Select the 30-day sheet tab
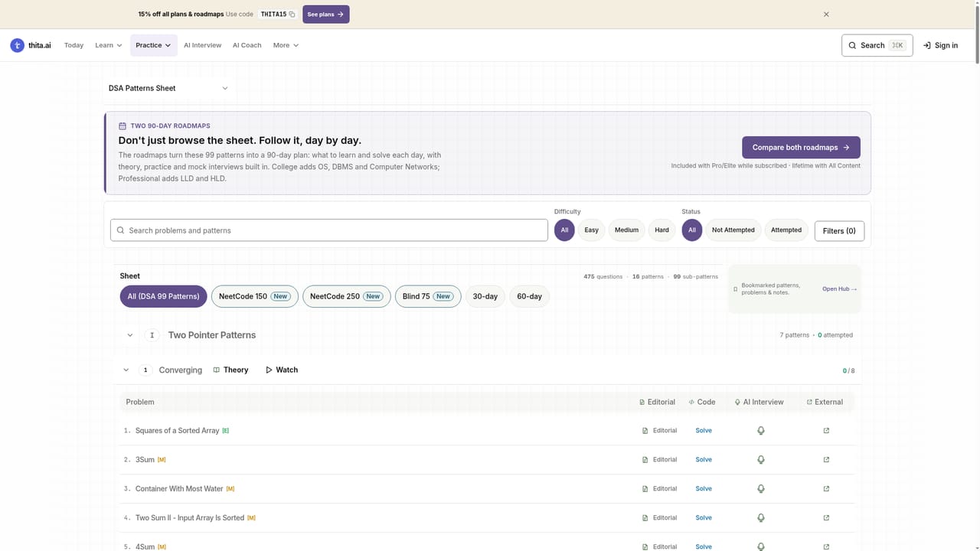 [485, 296]
